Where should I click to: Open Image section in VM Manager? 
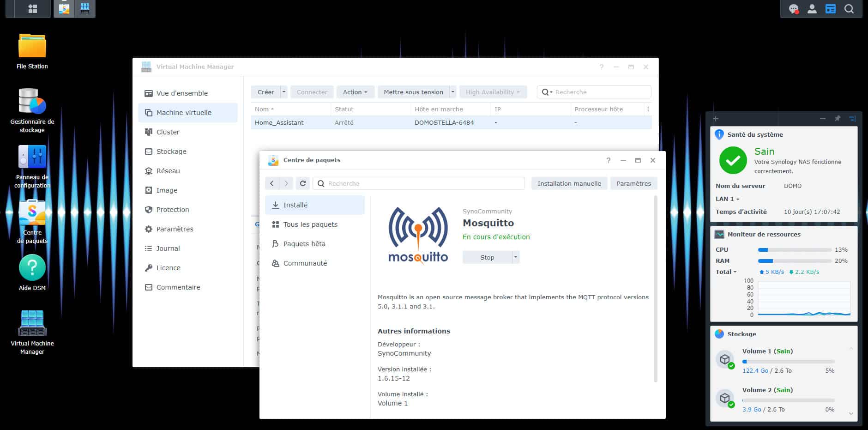point(188,190)
